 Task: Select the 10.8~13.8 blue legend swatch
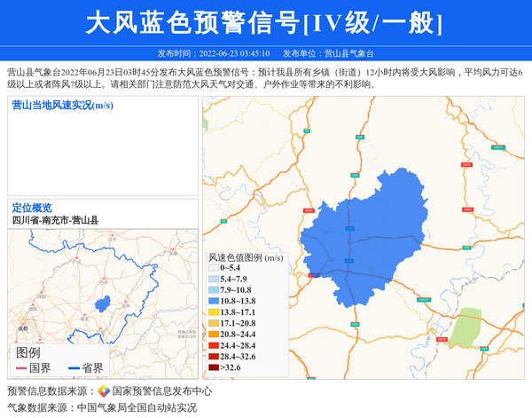pyautogui.click(x=214, y=301)
